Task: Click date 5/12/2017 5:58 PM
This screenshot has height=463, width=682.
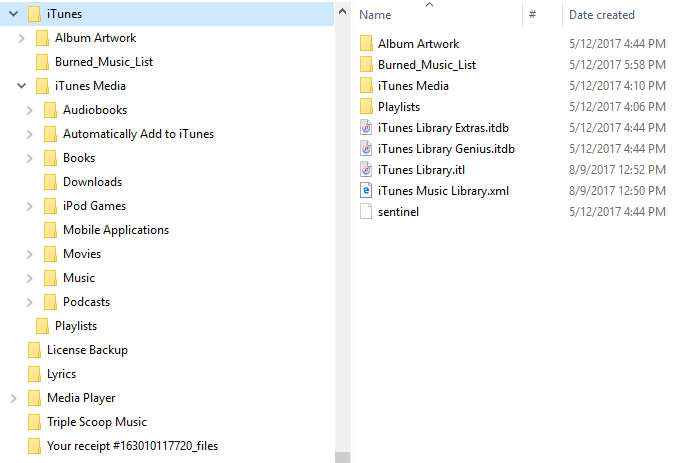Action: [617, 65]
